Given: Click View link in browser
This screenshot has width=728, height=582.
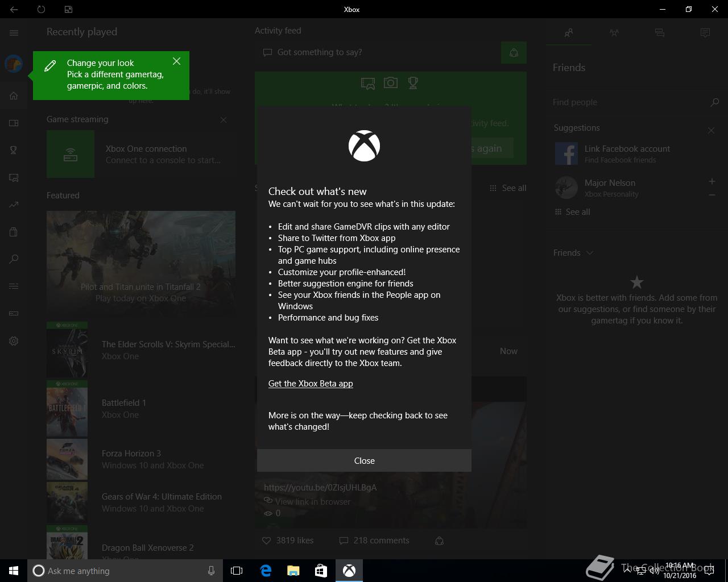Looking at the screenshot, I should pyautogui.click(x=307, y=502).
